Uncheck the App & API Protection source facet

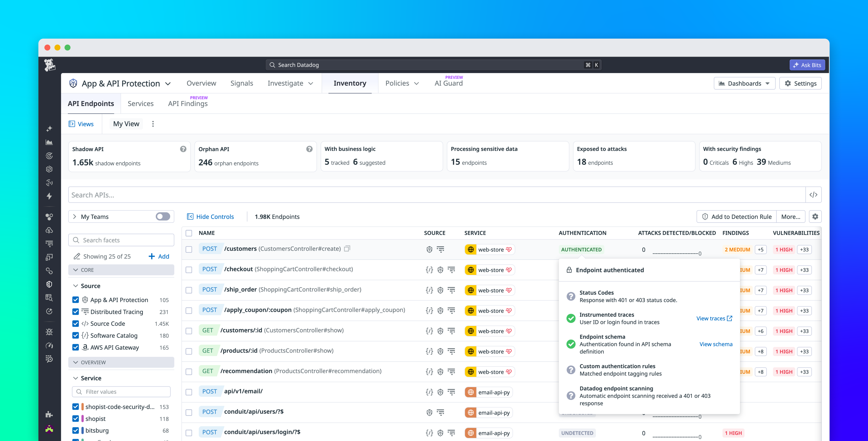pyautogui.click(x=75, y=300)
